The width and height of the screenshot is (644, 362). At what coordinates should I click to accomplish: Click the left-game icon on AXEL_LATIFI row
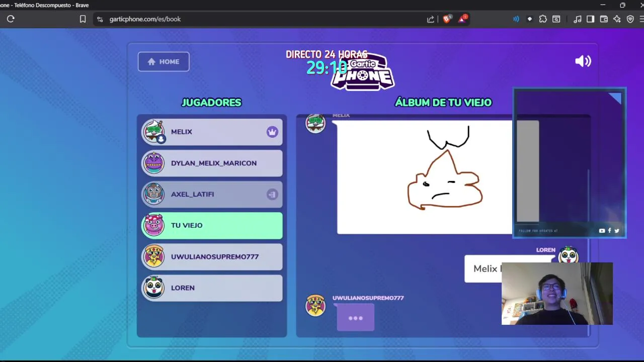pos(272,195)
